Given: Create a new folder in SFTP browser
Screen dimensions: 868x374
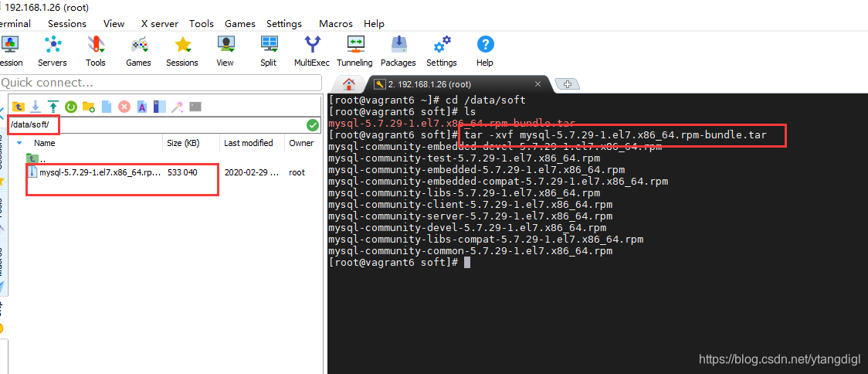Looking at the screenshot, I should (89, 107).
